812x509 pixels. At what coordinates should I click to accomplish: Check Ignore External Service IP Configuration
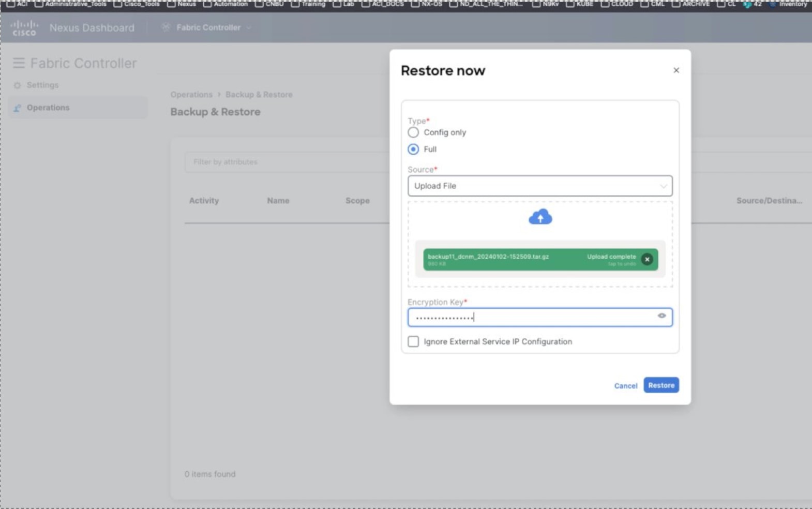pyautogui.click(x=413, y=341)
